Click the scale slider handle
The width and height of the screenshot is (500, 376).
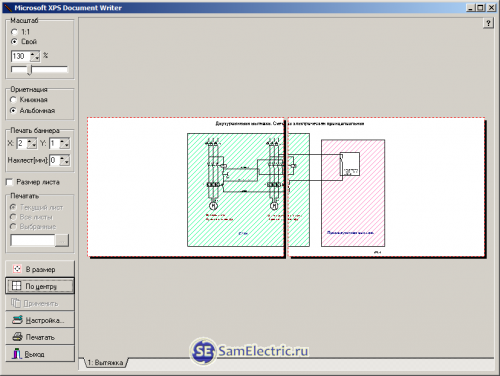point(30,70)
